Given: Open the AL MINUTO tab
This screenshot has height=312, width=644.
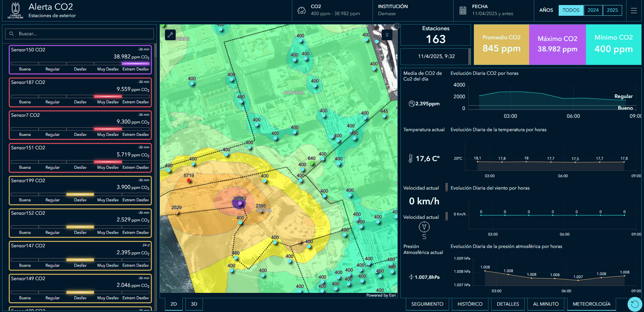Looking at the screenshot, I should coord(546,304).
